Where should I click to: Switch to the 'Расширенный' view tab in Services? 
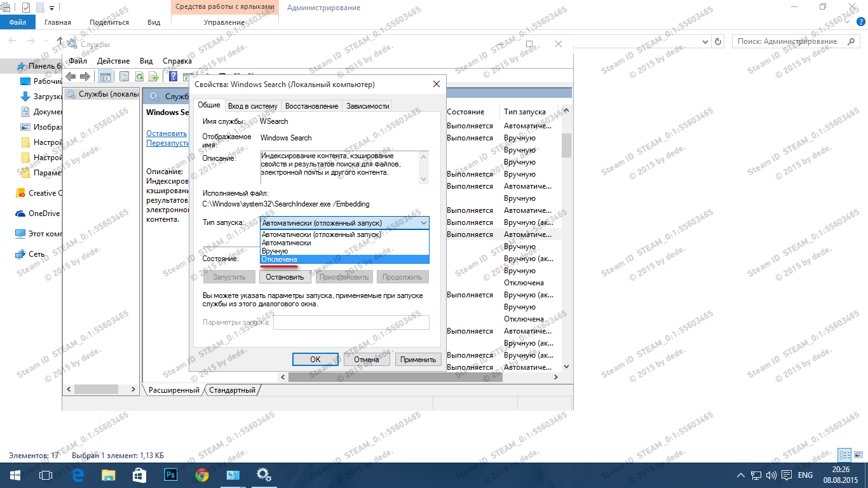[x=174, y=390]
